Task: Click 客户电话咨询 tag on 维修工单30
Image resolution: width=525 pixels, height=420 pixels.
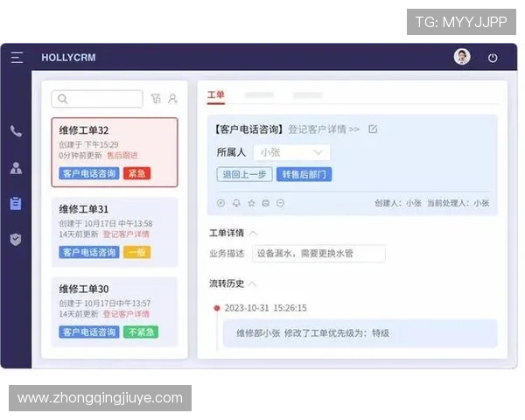Action: coord(89,332)
